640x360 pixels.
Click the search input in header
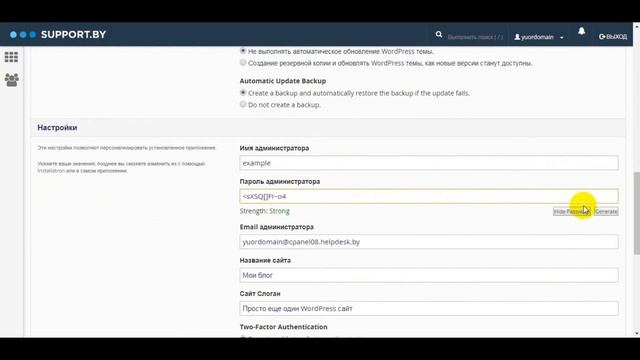[x=475, y=37]
